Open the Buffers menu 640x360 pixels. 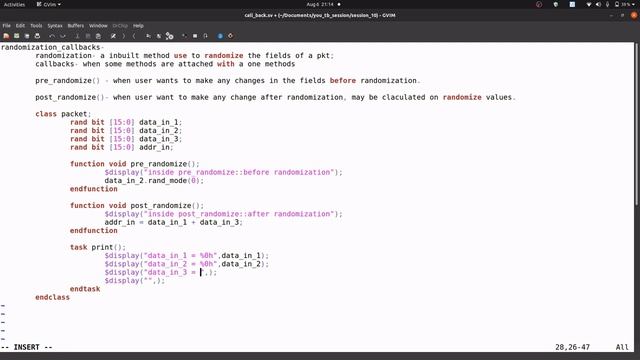76,26
